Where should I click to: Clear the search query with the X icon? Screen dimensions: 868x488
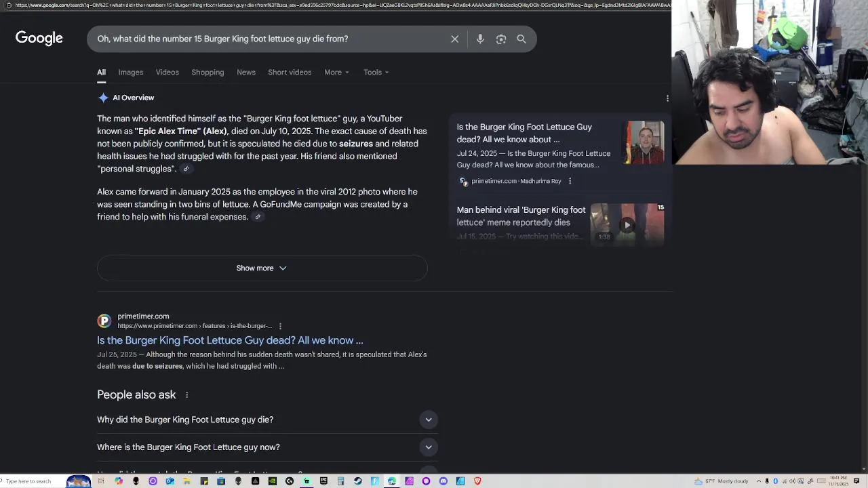[455, 39]
